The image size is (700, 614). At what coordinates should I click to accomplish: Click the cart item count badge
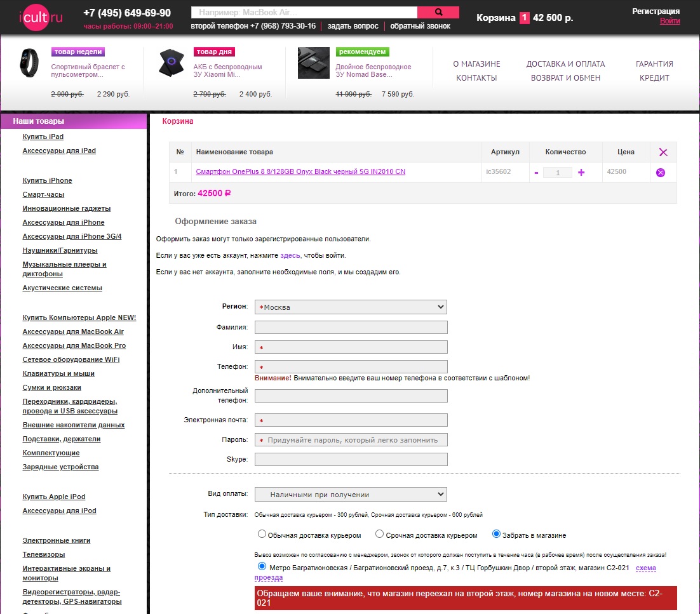524,18
